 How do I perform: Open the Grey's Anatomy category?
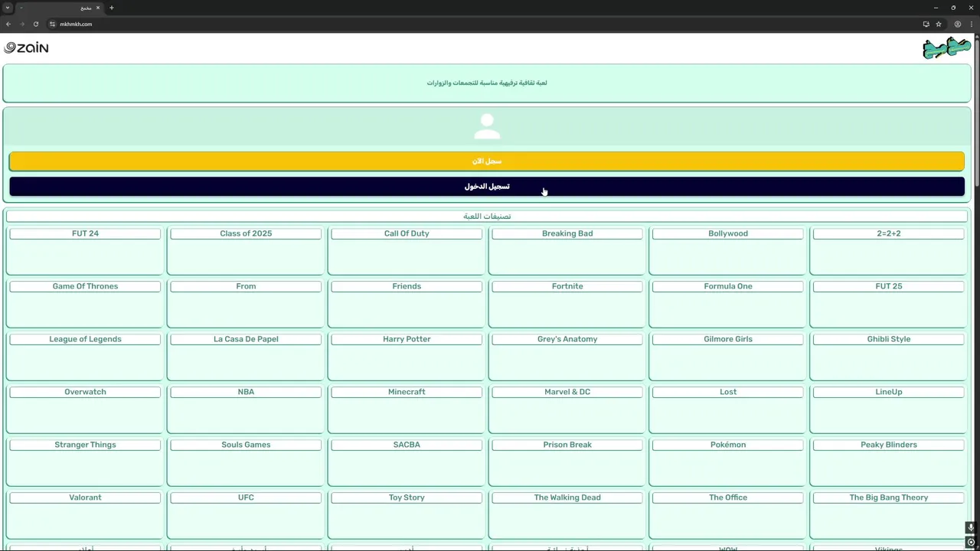pos(567,356)
